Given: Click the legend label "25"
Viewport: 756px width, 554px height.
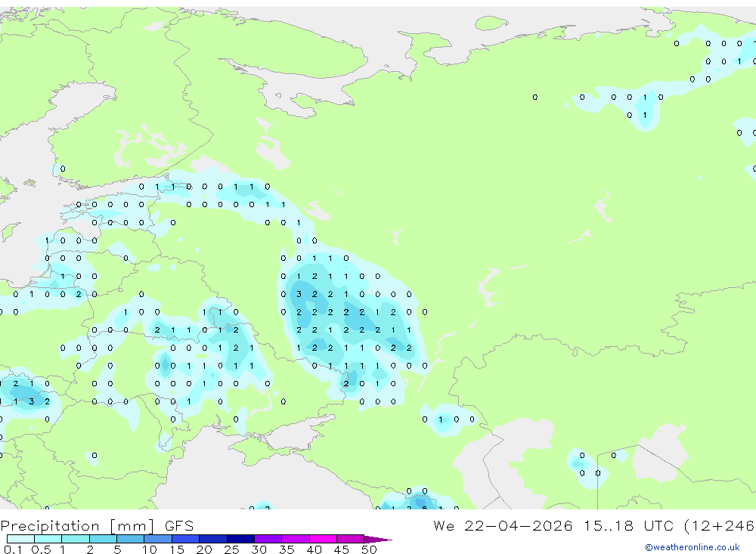Looking at the screenshot, I should click(232, 549).
